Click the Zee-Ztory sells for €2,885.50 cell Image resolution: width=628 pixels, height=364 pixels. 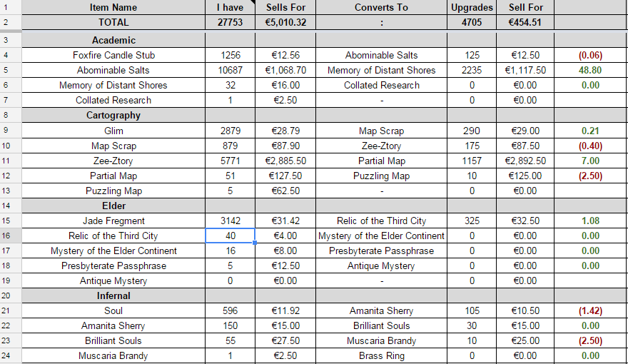tap(285, 161)
